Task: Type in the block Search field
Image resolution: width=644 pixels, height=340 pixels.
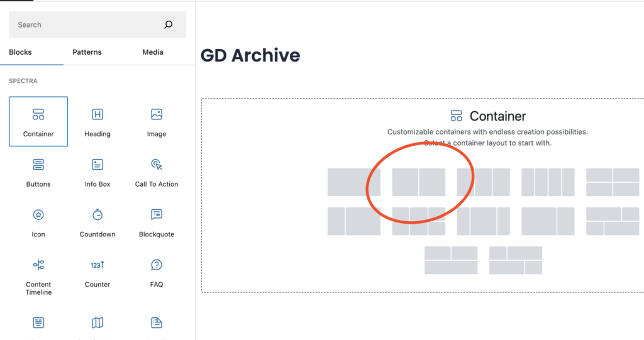Action: tap(85, 25)
